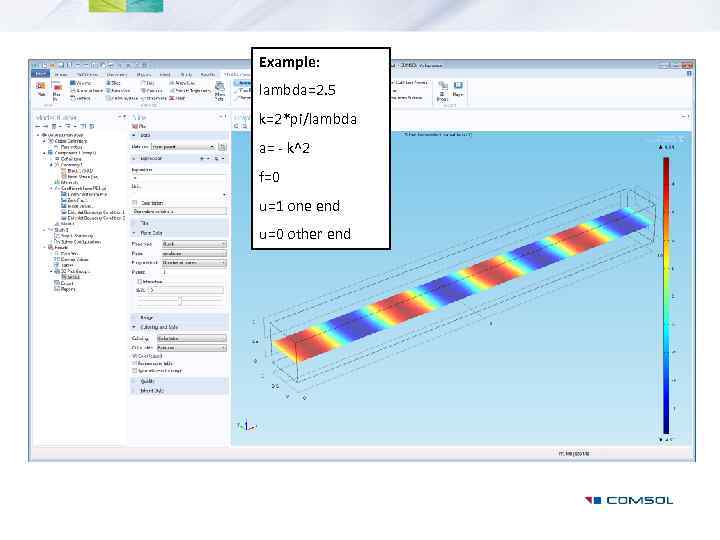This screenshot has height=540, width=720.
Task: Toggle the Color legend checkbox
Action: tap(135, 356)
